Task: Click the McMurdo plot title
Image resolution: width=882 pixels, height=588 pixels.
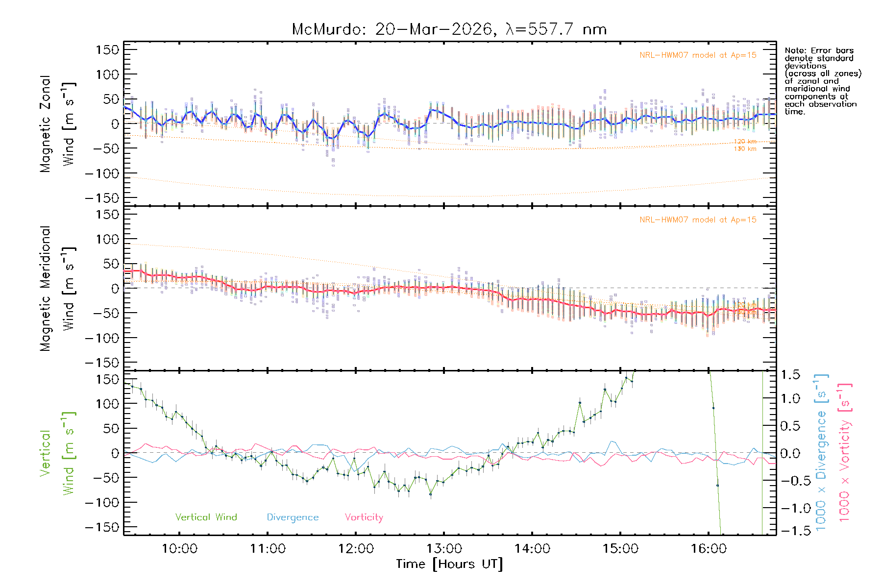Action: point(449,29)
